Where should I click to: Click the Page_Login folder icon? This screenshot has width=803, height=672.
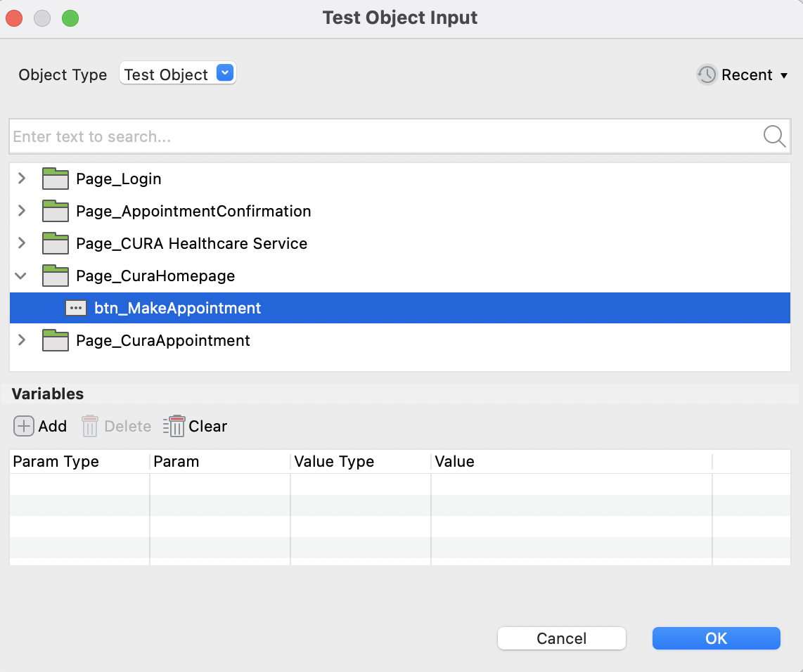coord(55,179)
